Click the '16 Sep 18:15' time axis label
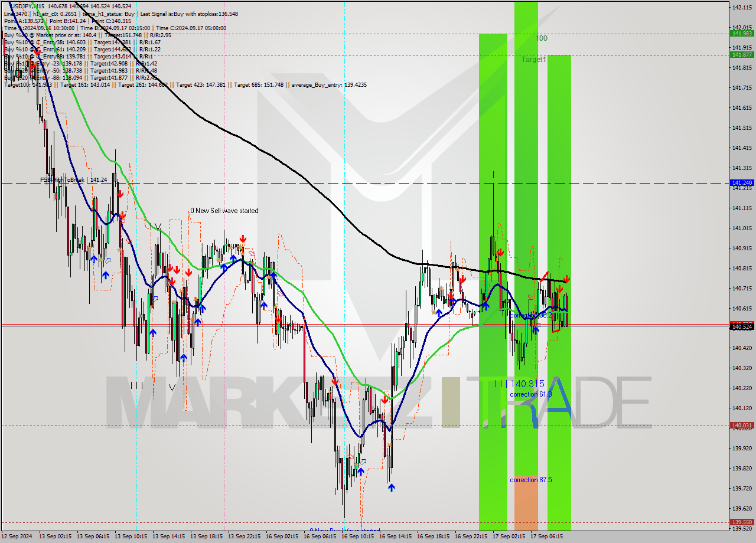This screenshot has height=543, width=756. pos(433,537)
